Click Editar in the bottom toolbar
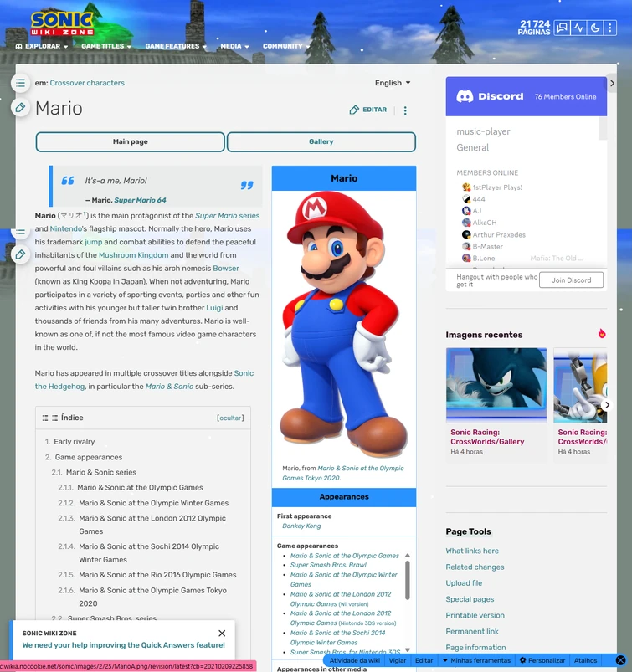The width and height of the screenshot is (632, 672). pos(424,660)
